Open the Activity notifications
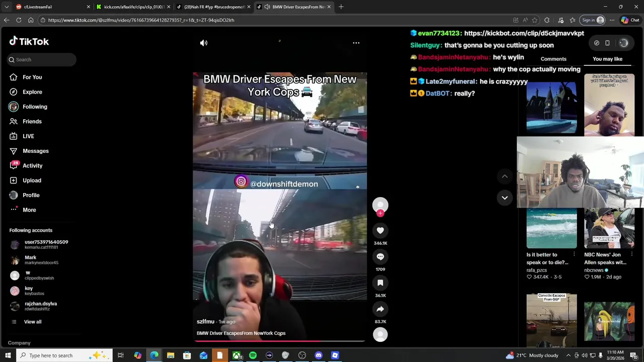 [32, 165]
